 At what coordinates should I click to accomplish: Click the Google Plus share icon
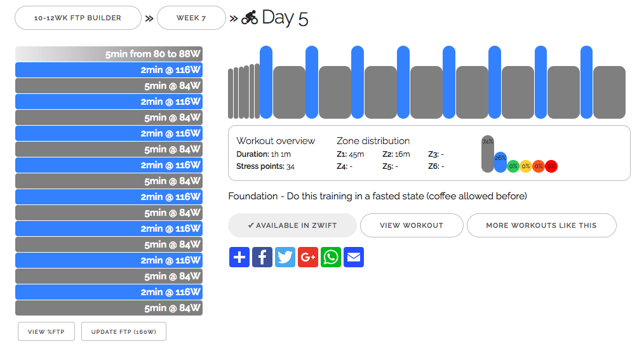pyautogui.click(x=307, y=257)
